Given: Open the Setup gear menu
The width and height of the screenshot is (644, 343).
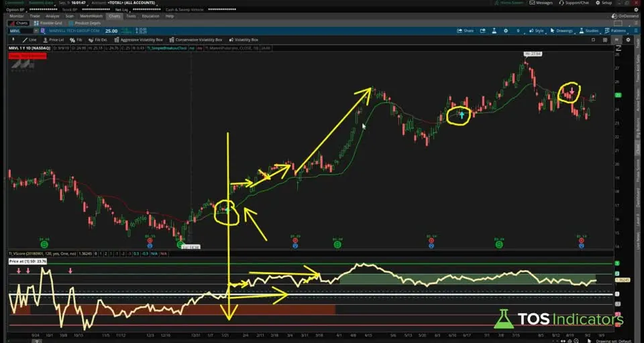Looking at the screenshot, I should click(x=603, y=3).
